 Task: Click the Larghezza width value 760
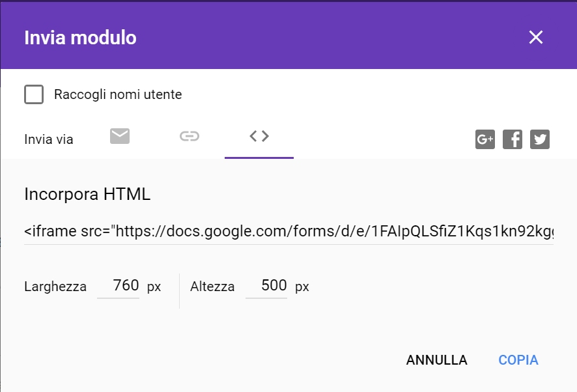pyautogui.click(x=125, y=285)
